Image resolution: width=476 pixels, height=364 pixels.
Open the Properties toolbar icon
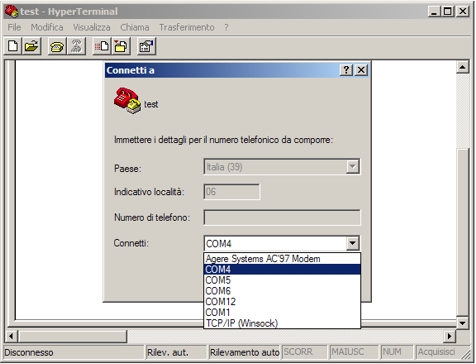(146, 46)
